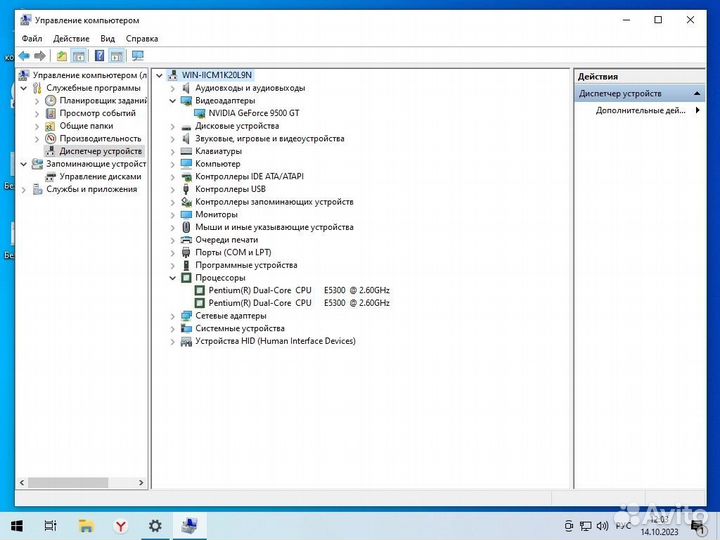The image size is (720, 540).
Task: Click the left tree horizontal scrollbar thumb
Action: tap(68, 483)
